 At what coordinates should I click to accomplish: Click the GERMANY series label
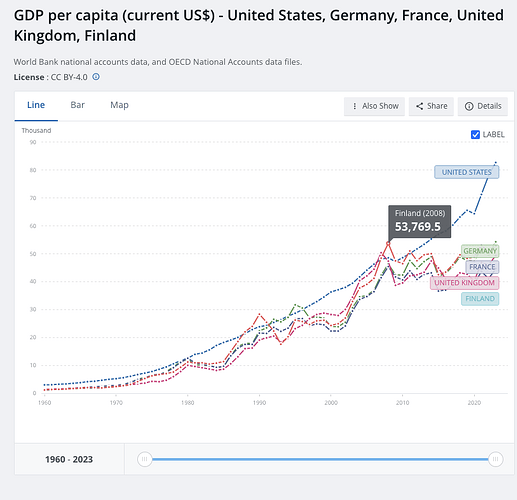480,251
